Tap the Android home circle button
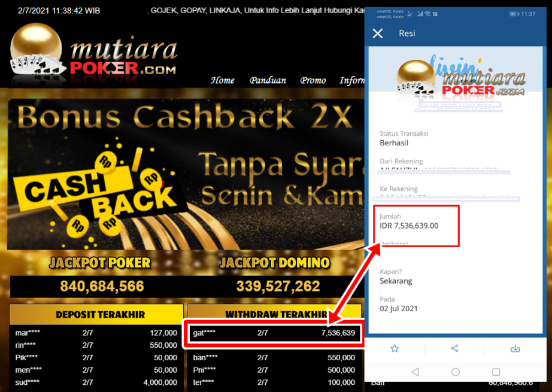Viewport: 552px width, 392px height. (456, 372)
